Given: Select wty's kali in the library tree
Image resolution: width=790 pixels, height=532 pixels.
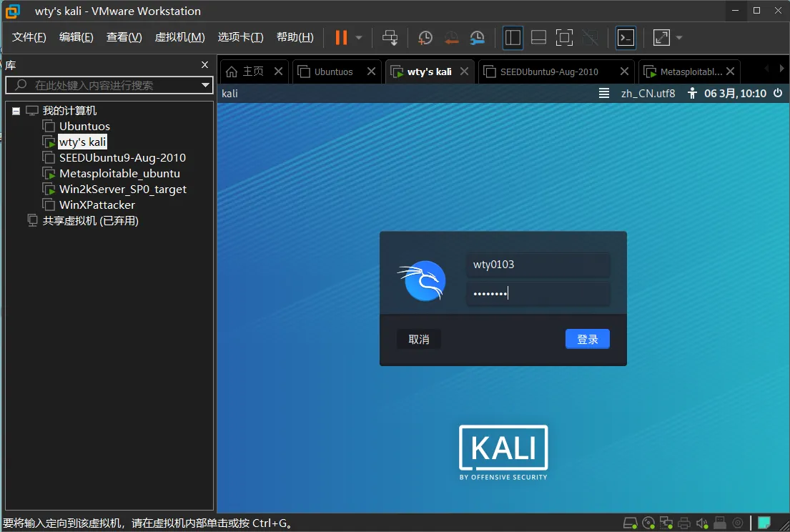Looking at the screenshot, I should (82, 142).
